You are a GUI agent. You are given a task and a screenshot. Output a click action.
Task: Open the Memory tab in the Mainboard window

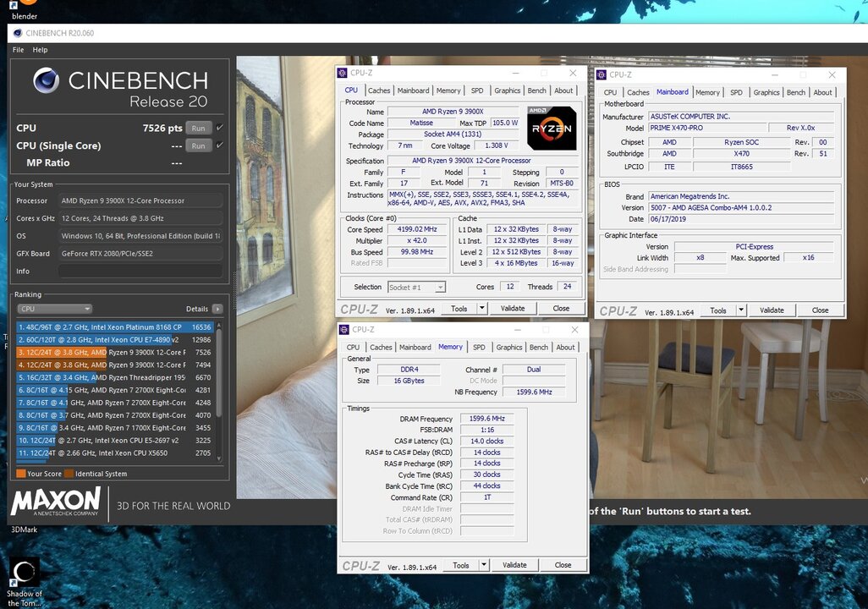coord(707,92)
